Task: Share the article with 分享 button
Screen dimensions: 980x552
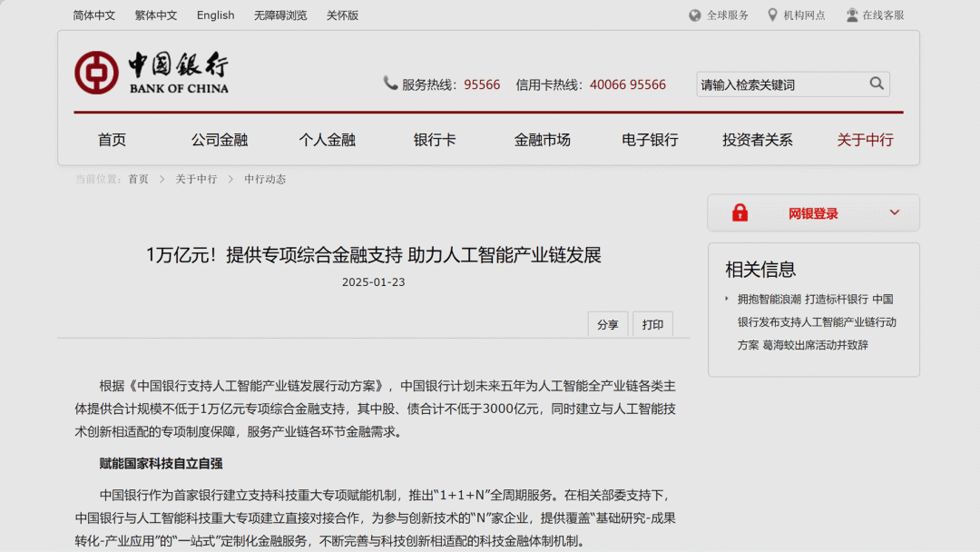Action: [607, 324]
